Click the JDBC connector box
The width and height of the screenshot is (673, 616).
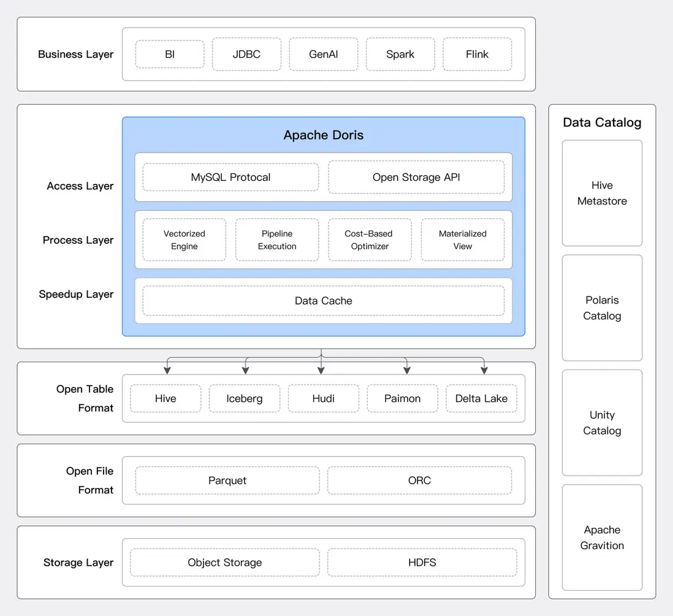pos(246,54)
